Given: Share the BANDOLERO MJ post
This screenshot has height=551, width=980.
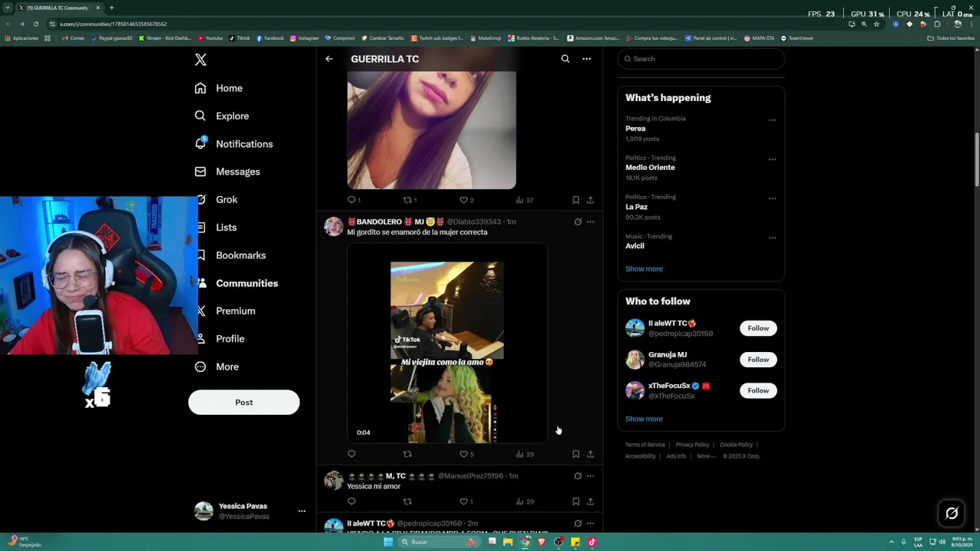Looking at the screenshot, I should [x=590, y=454].
